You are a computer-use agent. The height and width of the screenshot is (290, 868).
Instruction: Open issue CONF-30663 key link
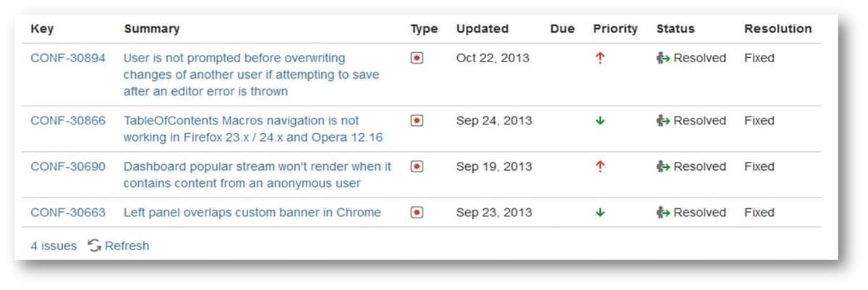[67, 213]
